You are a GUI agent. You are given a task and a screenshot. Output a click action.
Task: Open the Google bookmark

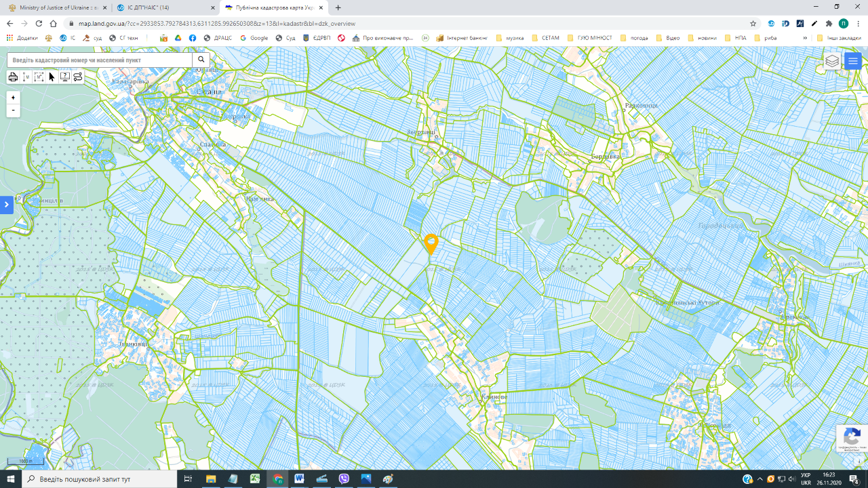pyautogui.click(x=254, y=38)
